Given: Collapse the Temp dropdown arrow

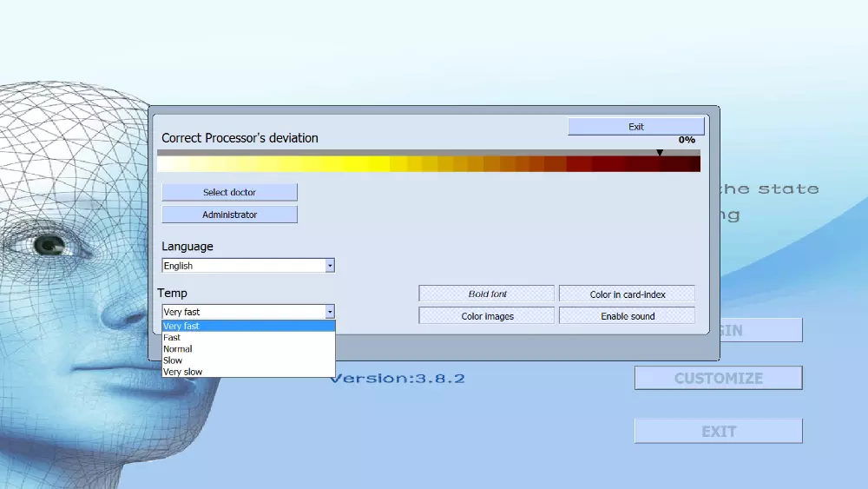Looking at the screenshot, I should coord(330,312).
